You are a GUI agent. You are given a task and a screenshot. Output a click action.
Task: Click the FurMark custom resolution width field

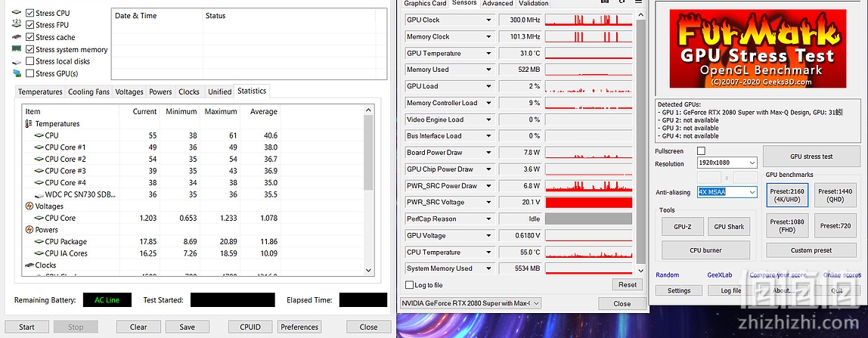(x=709, y=178)
